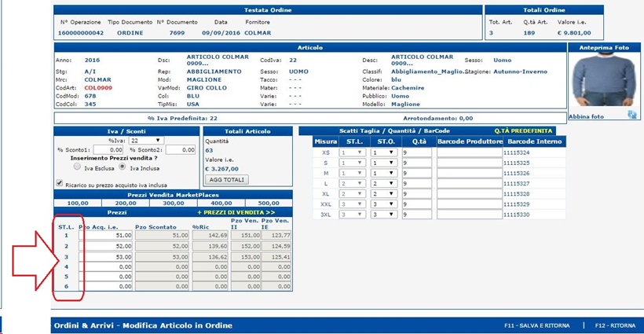Screen dimensions: 644x334
Task: Click the MarketPlaces price 500,00 cell
Action: coord(269,203)
